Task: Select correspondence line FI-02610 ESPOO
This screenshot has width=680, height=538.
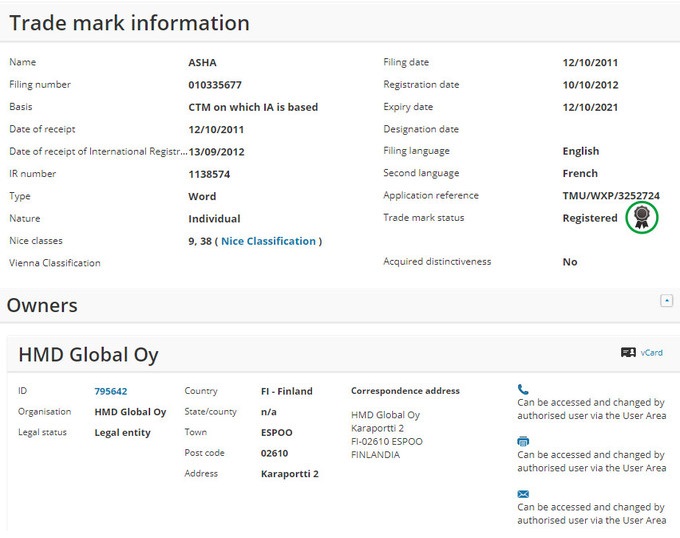Action: click(387, 441)
